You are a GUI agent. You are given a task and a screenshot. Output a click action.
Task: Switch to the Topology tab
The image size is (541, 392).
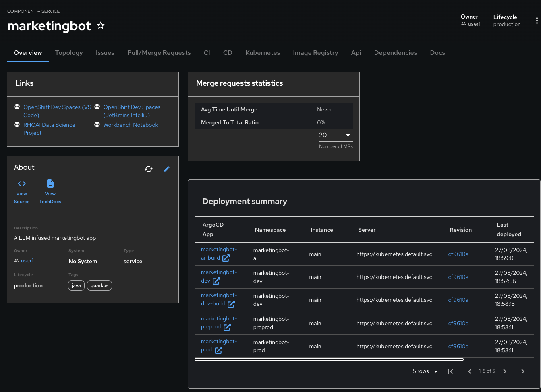click(69, 53)
